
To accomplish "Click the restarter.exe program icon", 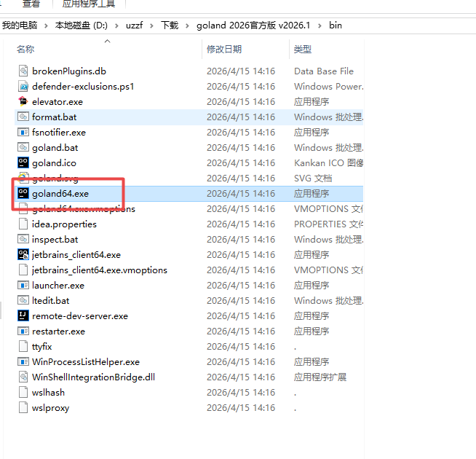I will (23, 331).
